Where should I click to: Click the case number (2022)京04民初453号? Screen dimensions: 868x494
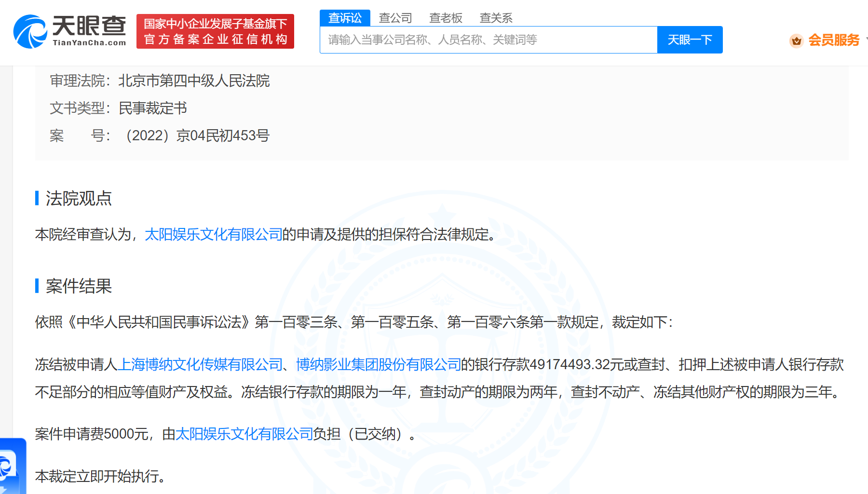click(x=197, y=135)
